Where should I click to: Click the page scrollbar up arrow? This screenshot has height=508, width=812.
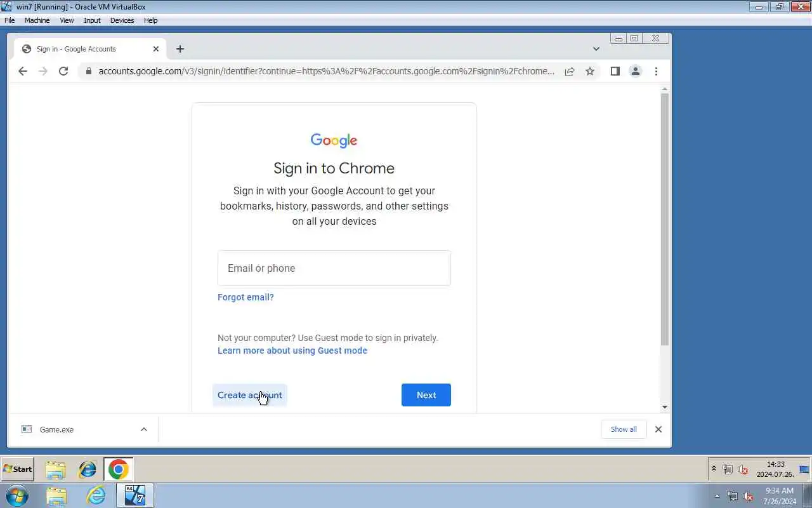tap(665, 90)
